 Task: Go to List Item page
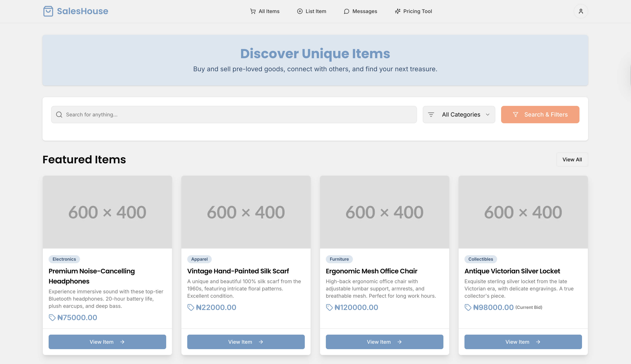coord(312,11)
